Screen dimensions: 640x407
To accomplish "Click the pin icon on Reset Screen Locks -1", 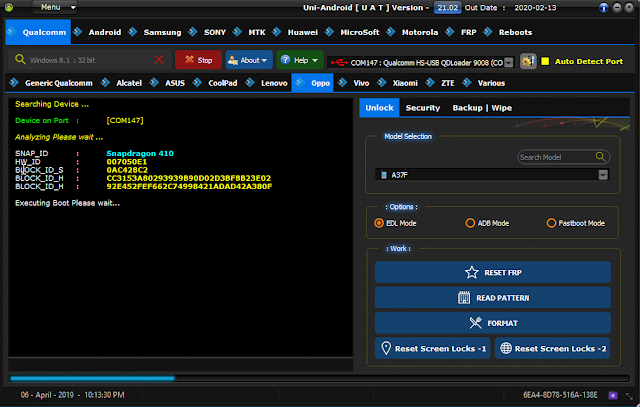I will click(x=386, y=348).
